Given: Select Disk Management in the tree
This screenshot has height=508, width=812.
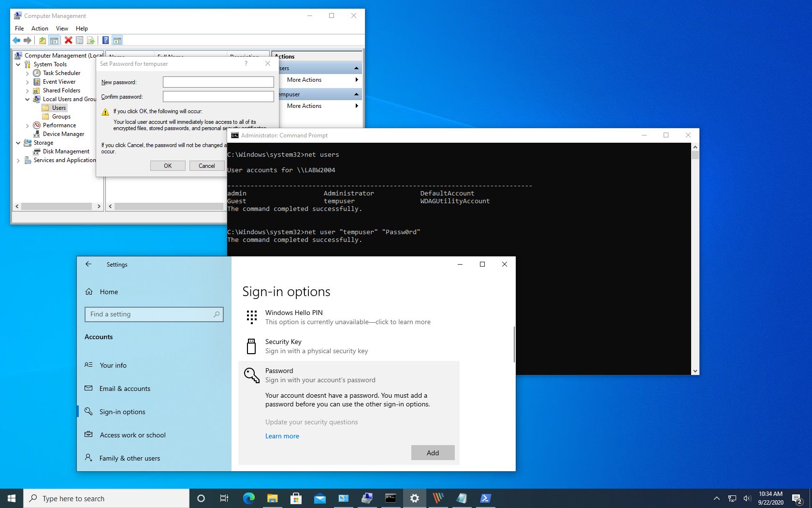Looking at the screenshot, I should (x=66, y=151).
